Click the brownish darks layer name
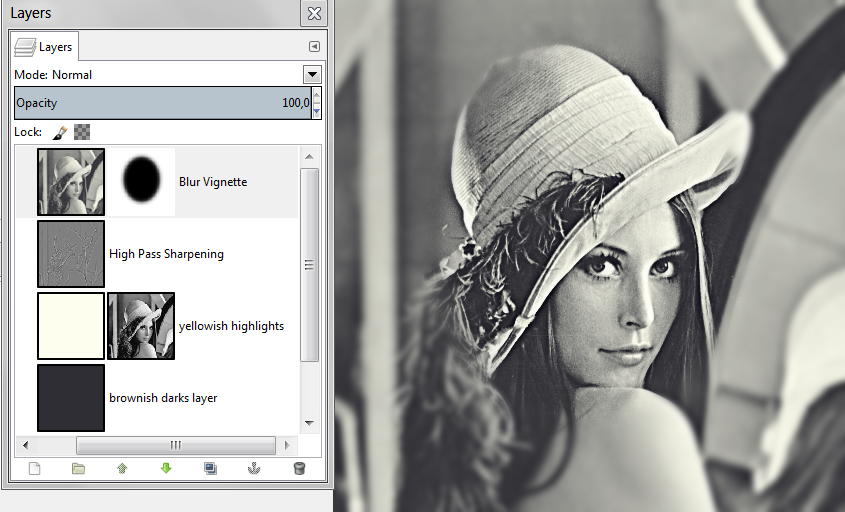Viewport: 845px width, 512px height. click(x=163, y=398)
